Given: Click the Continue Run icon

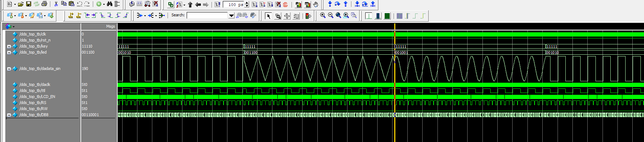Looking at the screenshot, I should [262, 5].
